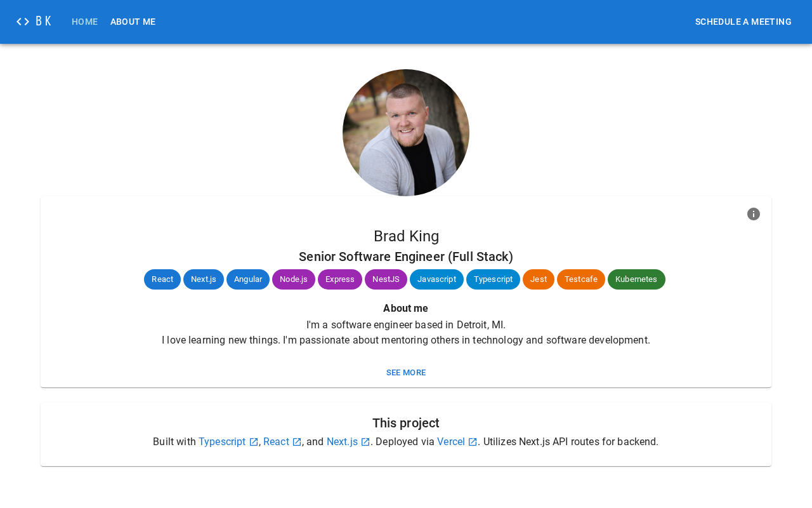
Task: Click the NestJS skill chip
Action: tap(386, 279)
